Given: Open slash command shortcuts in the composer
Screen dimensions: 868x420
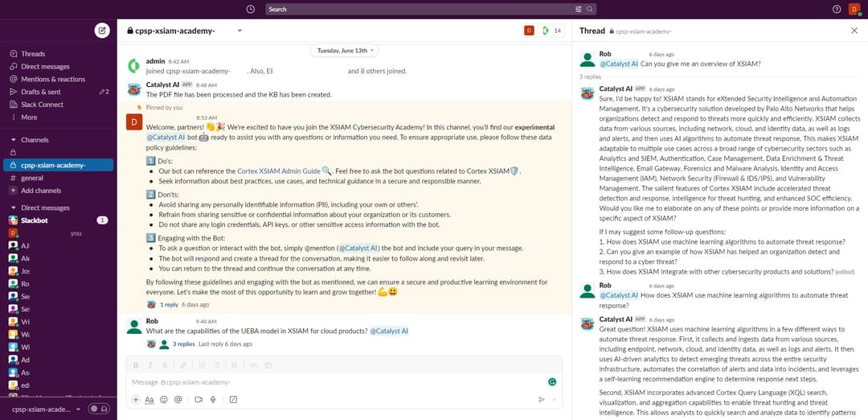Looking at the screenshot, I should [233, 399].
